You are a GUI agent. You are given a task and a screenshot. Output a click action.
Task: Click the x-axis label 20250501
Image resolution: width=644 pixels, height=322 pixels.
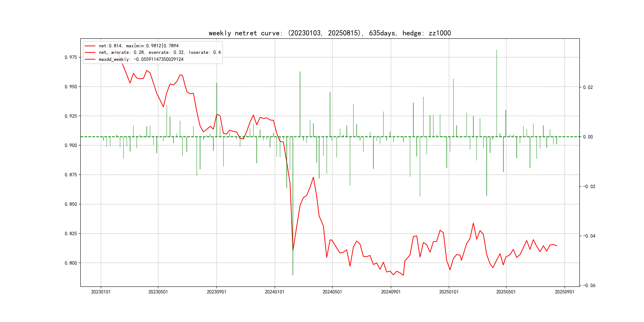(x=506, y=292)
